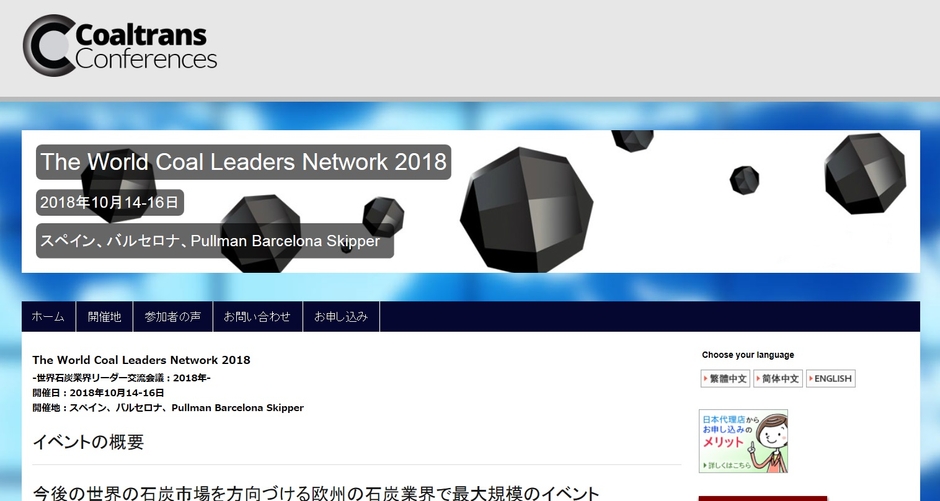This screenshot has height=501, width=940.
Task: Click the World Coal Leaders Network 2018 banner title
Action: coord(243,162)
